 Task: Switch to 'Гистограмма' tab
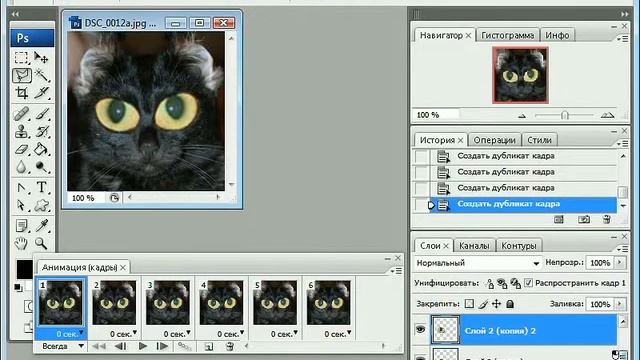click(x=507, y=36)
